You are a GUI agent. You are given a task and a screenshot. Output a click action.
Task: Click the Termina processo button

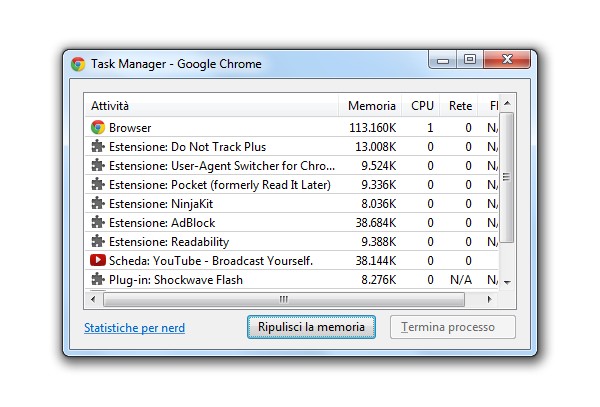tap(453, 327)
